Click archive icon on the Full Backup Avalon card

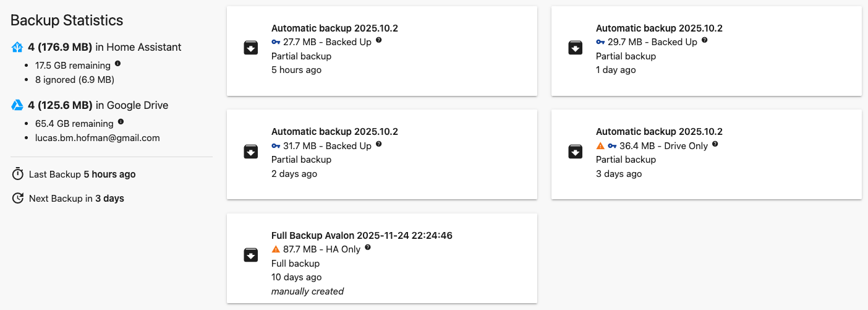[250, 255]
